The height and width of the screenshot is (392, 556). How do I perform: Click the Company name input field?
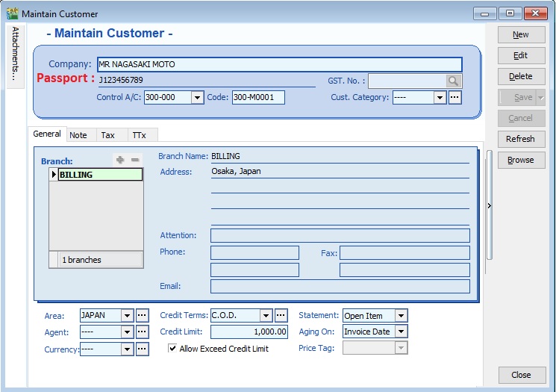(280, 64)
